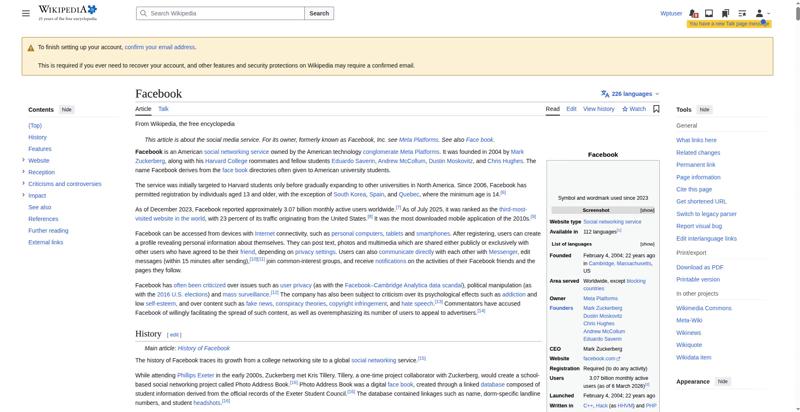Open the Wikidata item link
The width and height of the screenshot is (800, 412).
click(693, 357)
